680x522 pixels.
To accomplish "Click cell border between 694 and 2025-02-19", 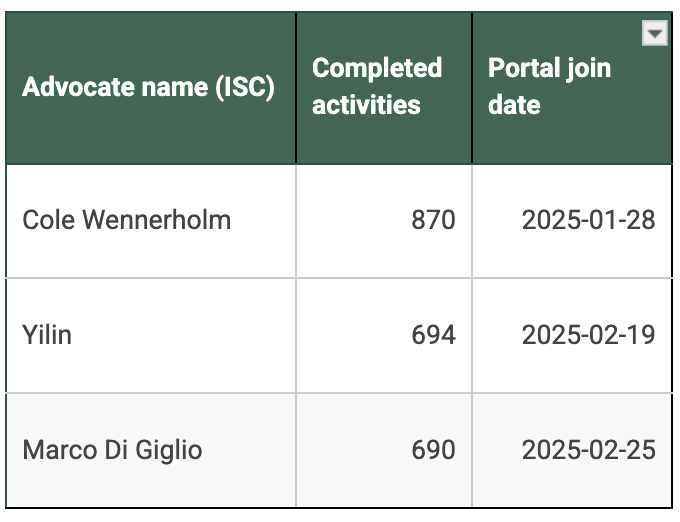I will point(472,335).
